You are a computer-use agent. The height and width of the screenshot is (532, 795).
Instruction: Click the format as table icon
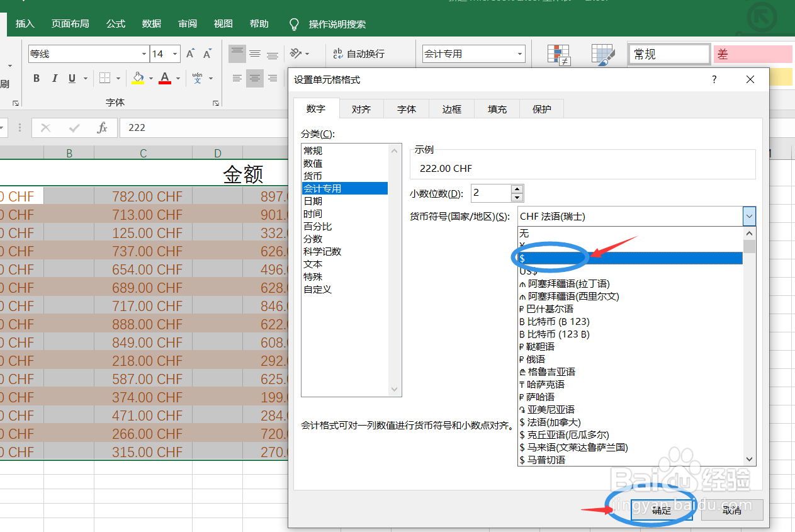point(602,54)
